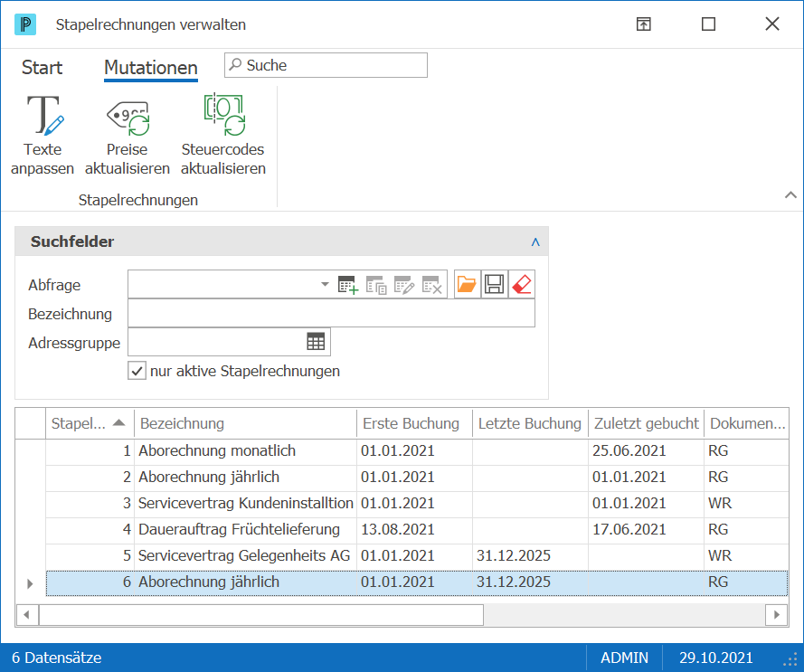Sort by the Stapel... column header
The width and height of the screenshot is (804, 672).
click(x=90, y=423)
